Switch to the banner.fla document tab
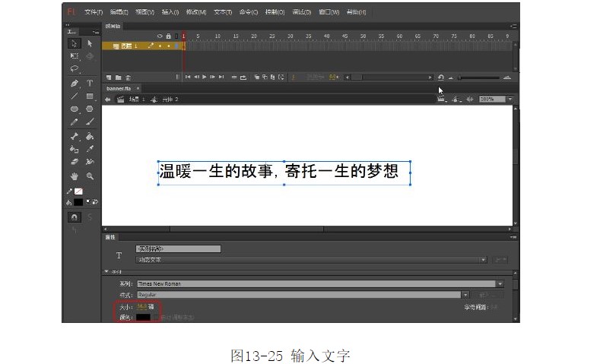 click(118, 88)
